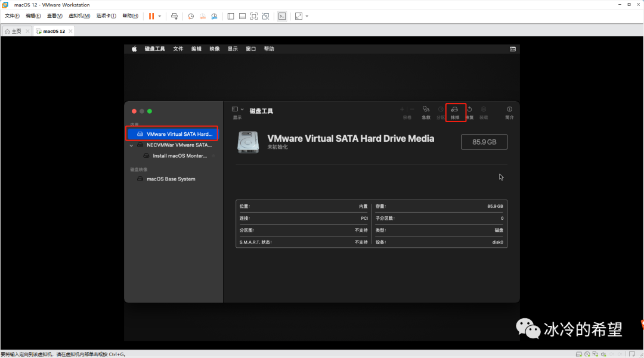Open the 查看(V) menu in VMware
The width and height of the screenshot is (644, 358).
[x=54, y=16]
